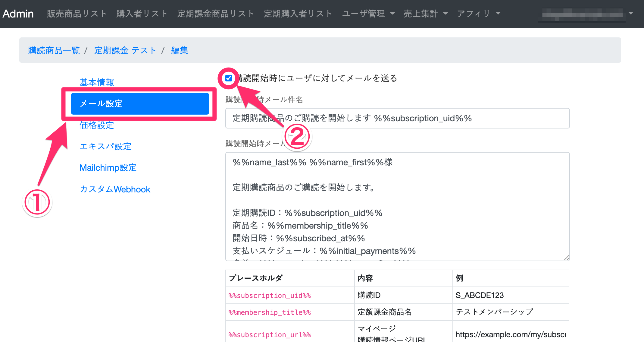Switch to 価格設定 sidebar tab
Viewport: 644px width, 342px height.
[97, 125]
